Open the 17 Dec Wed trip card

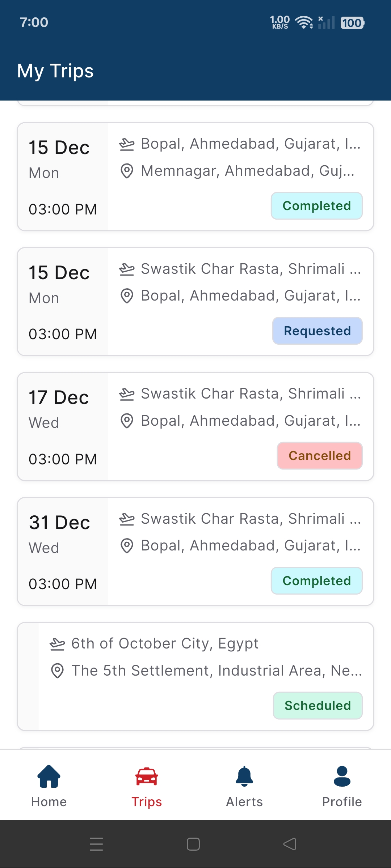[x=195, y=426]
